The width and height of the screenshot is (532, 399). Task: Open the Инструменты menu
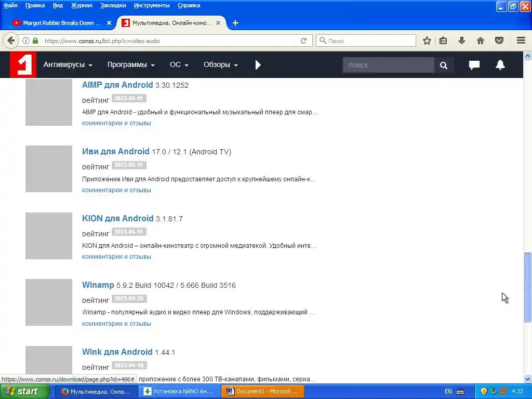[x=152, y=5]
